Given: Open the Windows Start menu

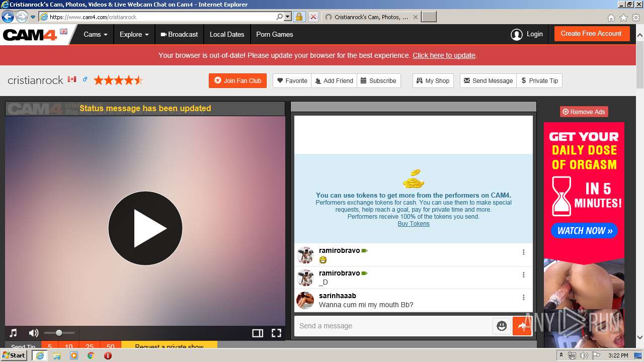Looking at the screenshot, I should click(14, 355).
